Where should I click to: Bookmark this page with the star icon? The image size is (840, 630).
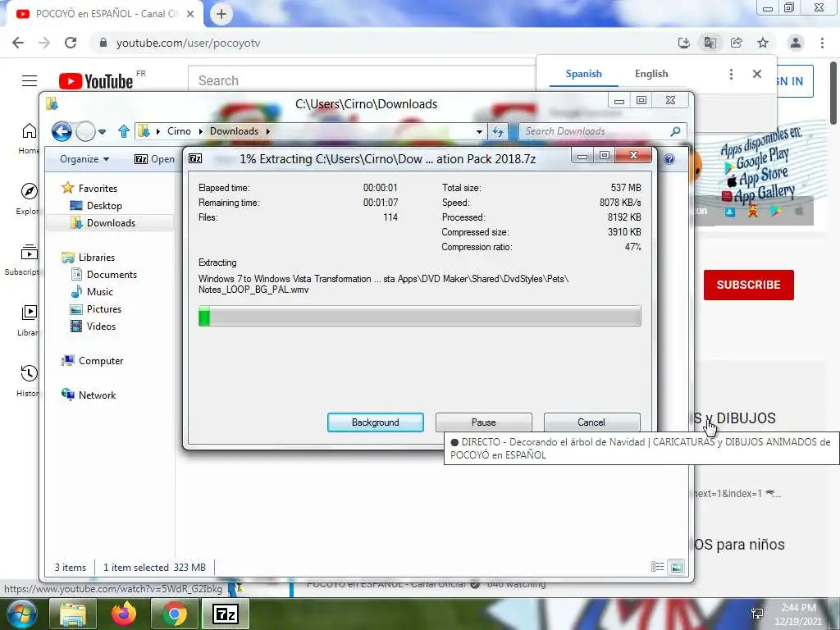tap(763, 43)
